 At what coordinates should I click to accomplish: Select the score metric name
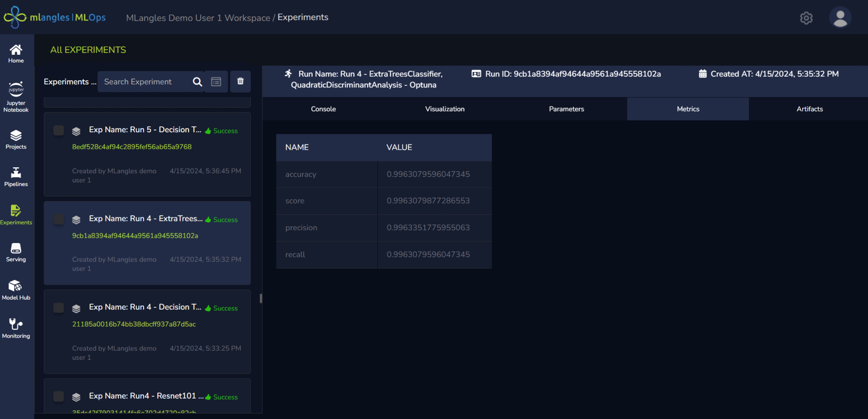295,201
